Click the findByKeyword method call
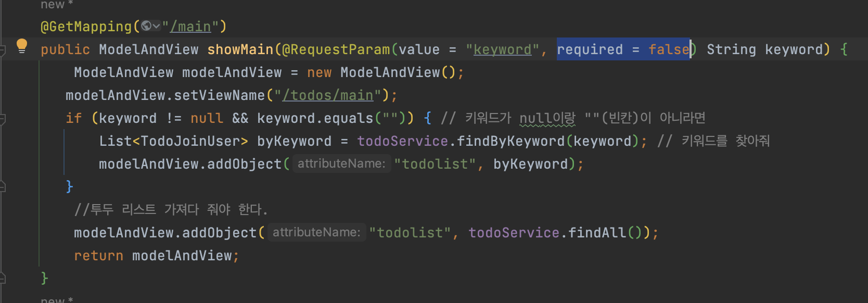The height and width of the screenshot is (303, 868). [511, 141]
